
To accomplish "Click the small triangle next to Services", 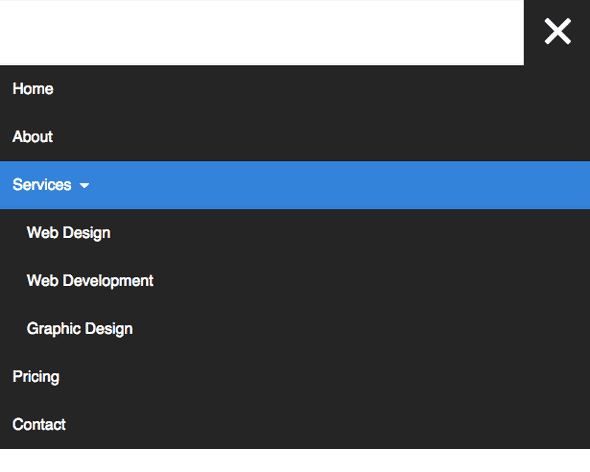I will click(x=84, y=185).
